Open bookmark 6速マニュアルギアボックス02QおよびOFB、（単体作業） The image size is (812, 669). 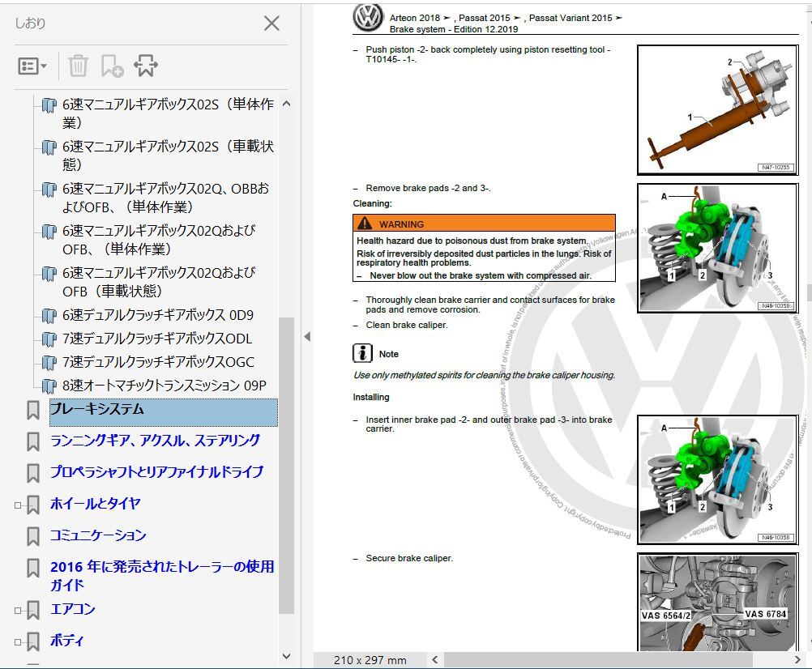159,240
